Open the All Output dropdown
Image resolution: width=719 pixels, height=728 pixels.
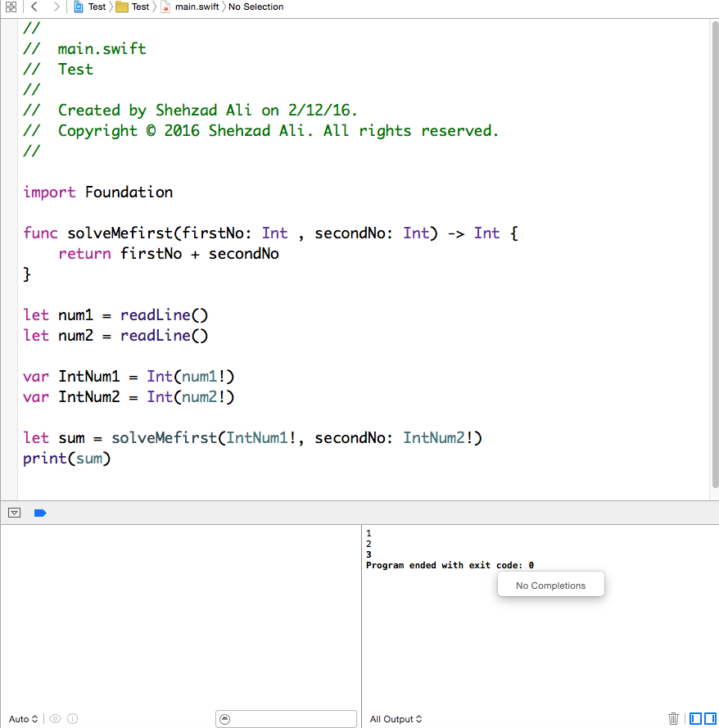tap(396, 719)
